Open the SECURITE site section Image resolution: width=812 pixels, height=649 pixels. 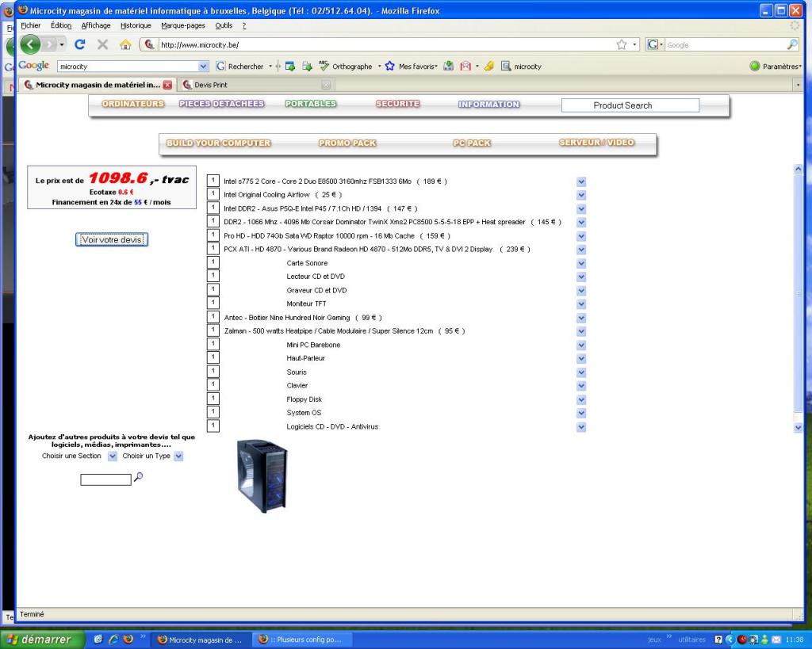click(x=398, y=104)
